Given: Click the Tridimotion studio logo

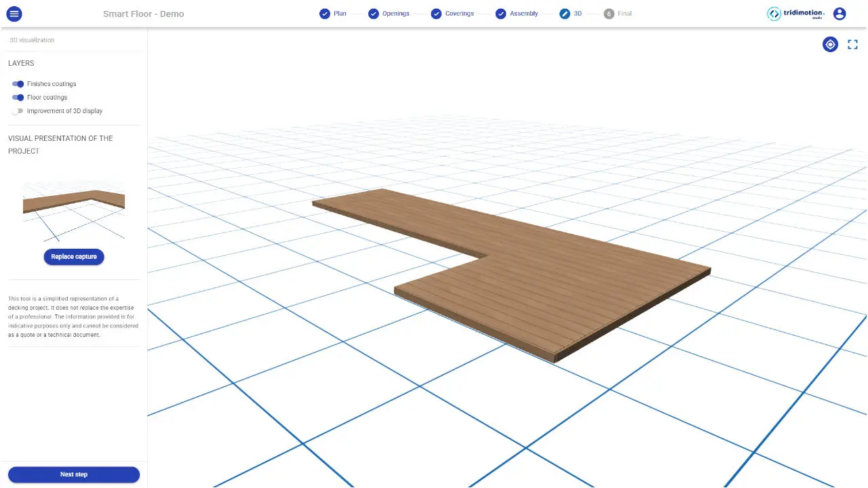Looking at the screenshot, I should [795, 13].
